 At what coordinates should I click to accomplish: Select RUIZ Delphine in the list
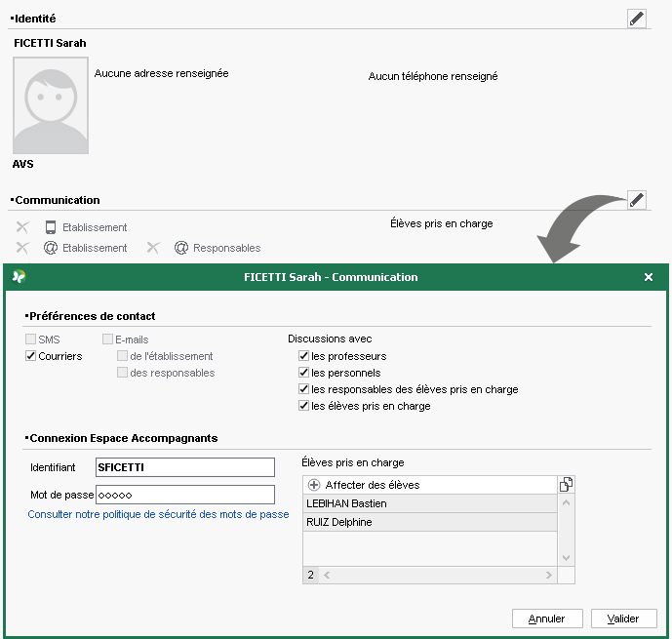[x=430, y=522]
